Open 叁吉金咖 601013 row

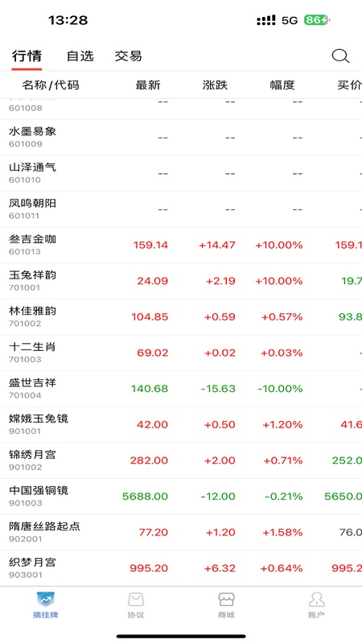181,246
